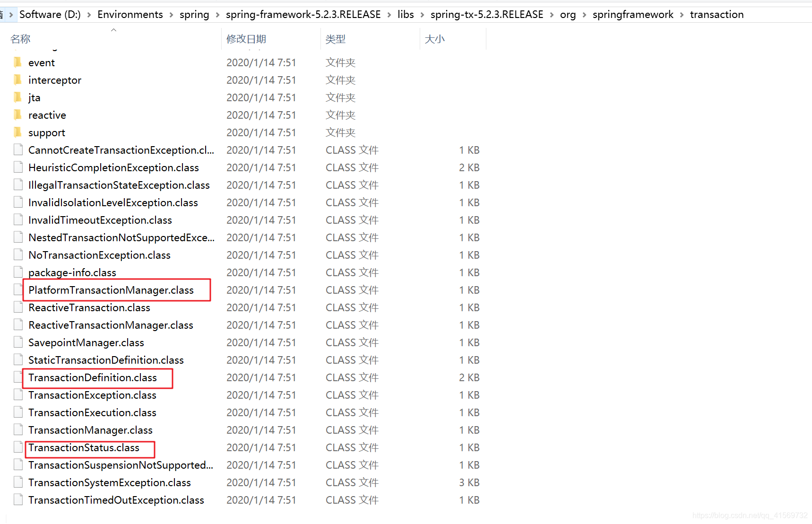Click file icon of TransactionException.class
The height and width of the screenshot is (524, 812).
[x=18, y=395]
